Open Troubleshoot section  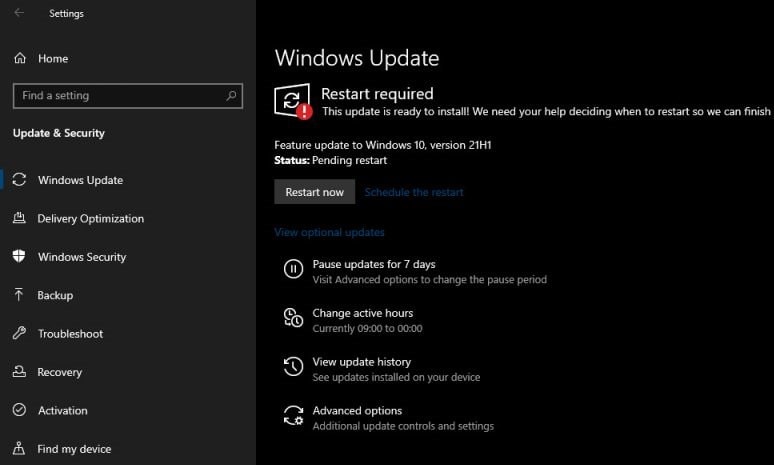point(71,334)
